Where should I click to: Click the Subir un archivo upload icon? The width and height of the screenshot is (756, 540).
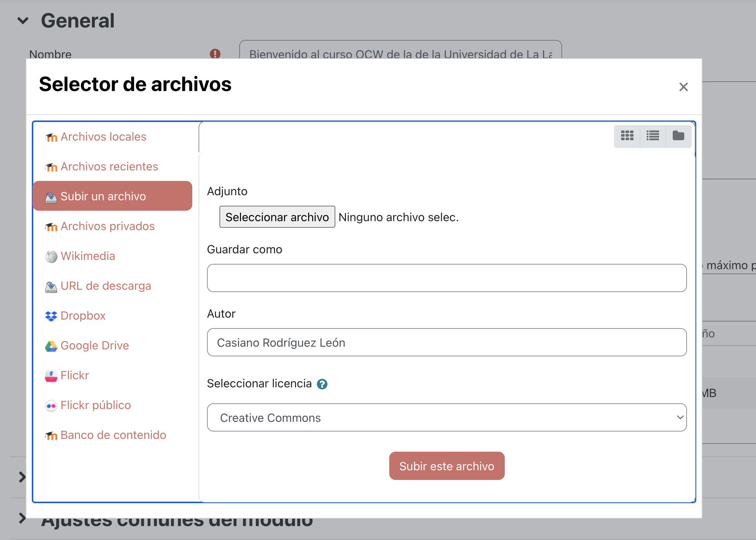point(51,197)
